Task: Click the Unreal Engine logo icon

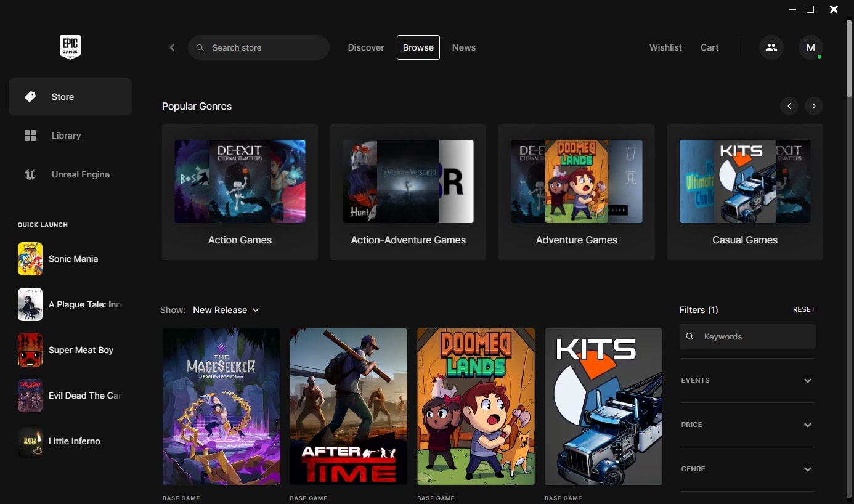Action: pyautogui.click(x=30, y=174)
